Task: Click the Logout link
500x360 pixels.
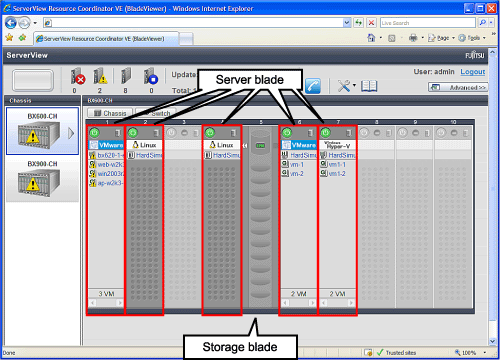Action: (473, 72)
